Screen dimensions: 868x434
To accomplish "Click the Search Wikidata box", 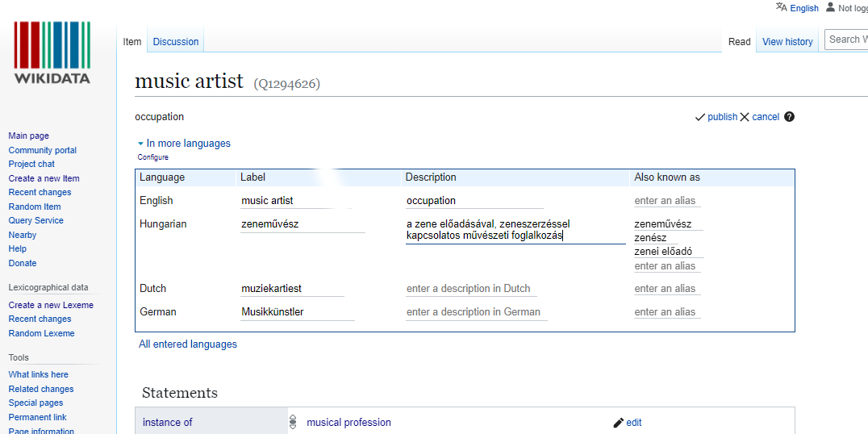I will tap(847, 40).
